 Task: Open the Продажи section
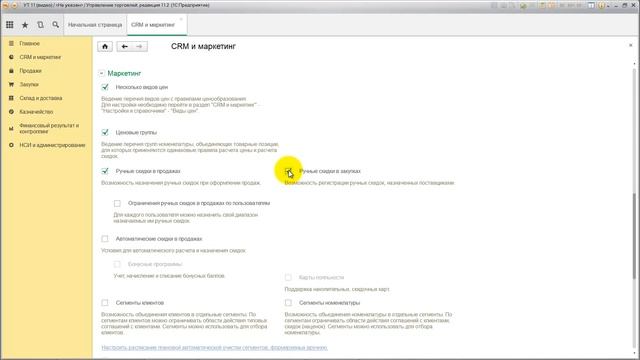(30, 71)
